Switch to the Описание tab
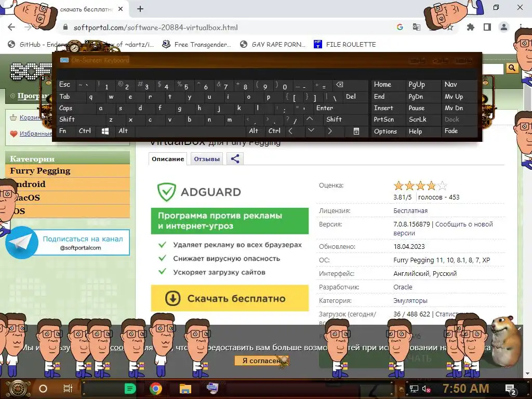This screenshot has height=399, width=532. coord(168,159)
